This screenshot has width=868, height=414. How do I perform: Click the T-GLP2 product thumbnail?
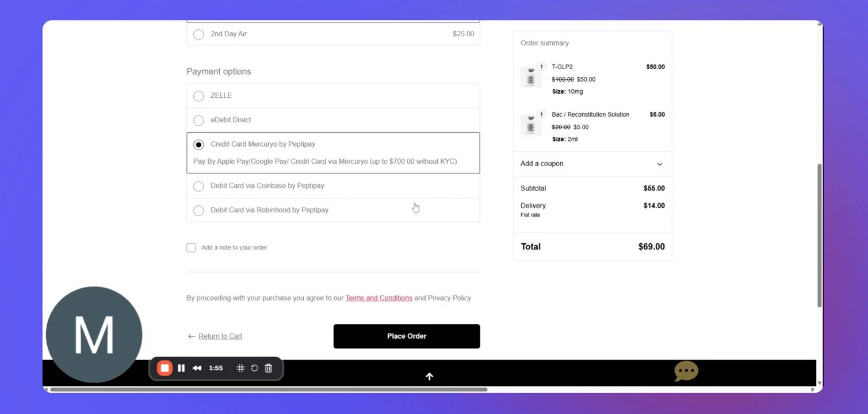530,77
